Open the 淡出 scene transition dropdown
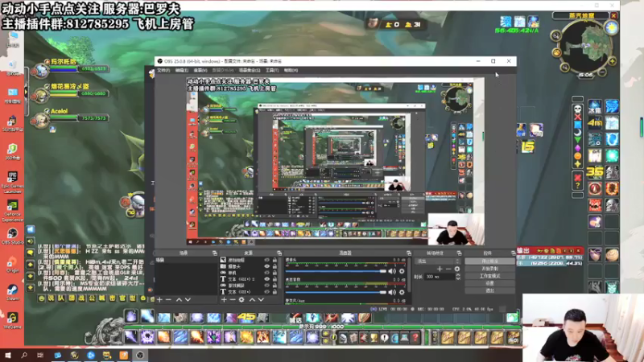The height and width of the screenshot is (362, 644). coord(437,261)
